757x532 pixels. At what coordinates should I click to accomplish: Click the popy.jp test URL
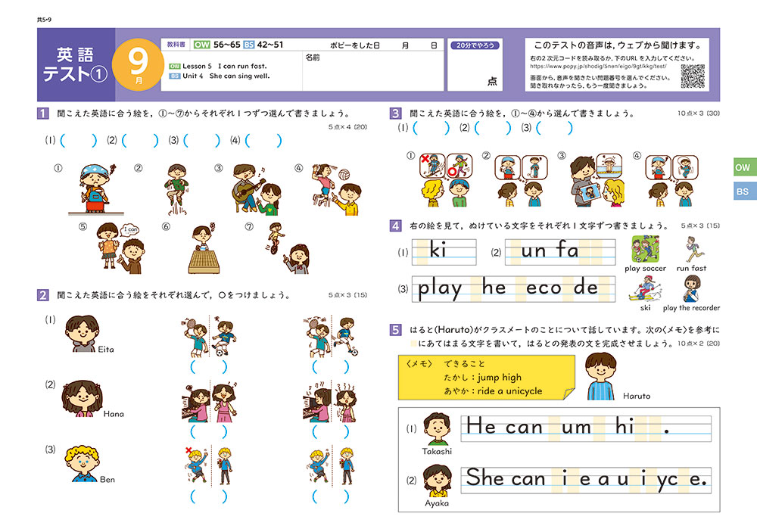point(598,66)
